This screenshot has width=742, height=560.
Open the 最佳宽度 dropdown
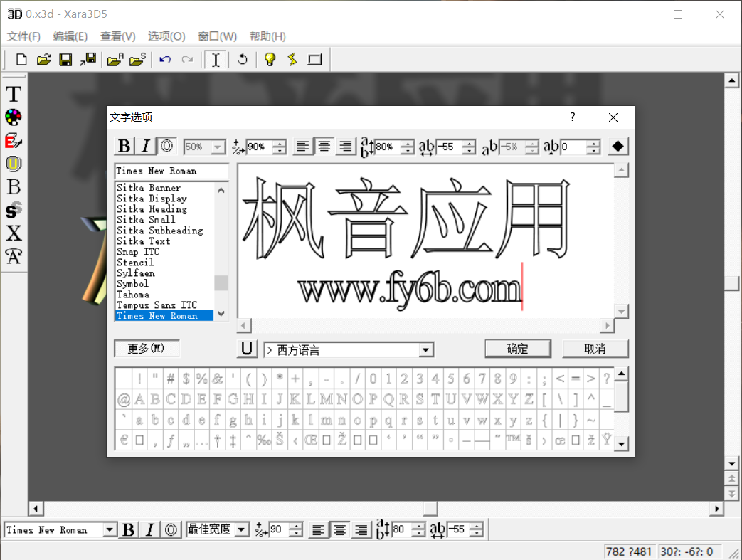pyautogui.click(x=242, y=529)
